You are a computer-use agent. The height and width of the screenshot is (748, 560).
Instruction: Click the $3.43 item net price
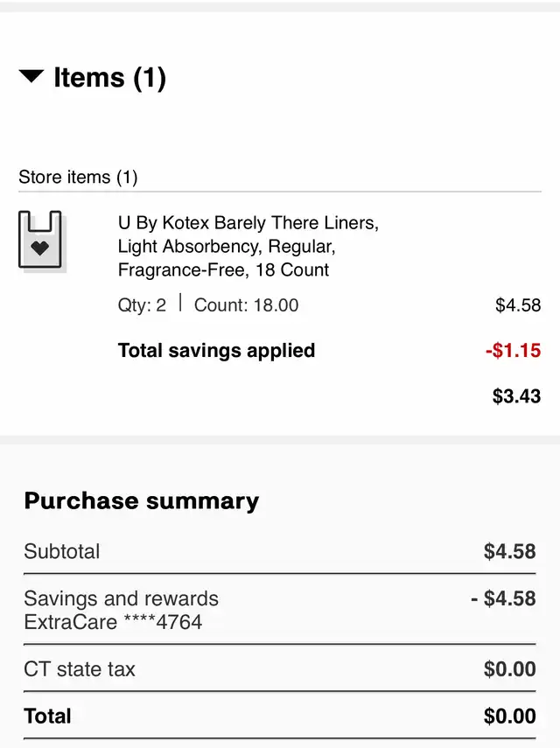[x=516, y=396]
